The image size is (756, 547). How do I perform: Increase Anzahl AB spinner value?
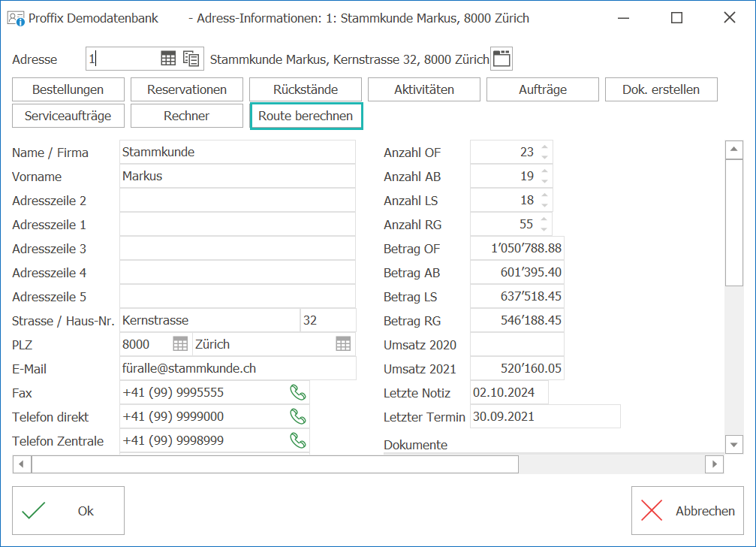[544, 171]
